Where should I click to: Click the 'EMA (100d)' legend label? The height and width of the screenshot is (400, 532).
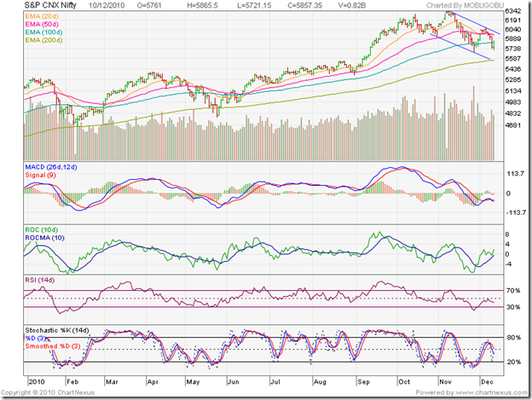(43, 32)
